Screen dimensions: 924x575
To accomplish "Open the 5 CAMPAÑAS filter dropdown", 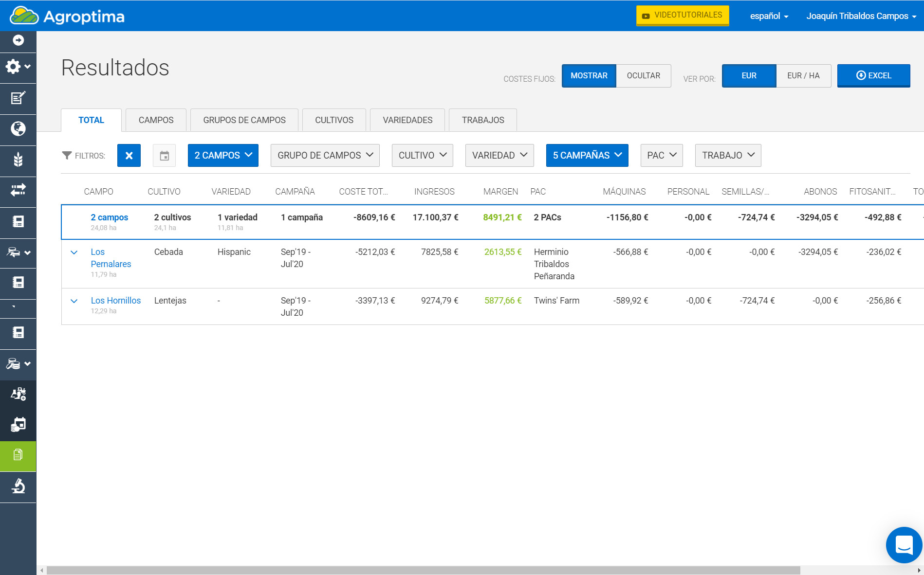I will click(587, 156).
